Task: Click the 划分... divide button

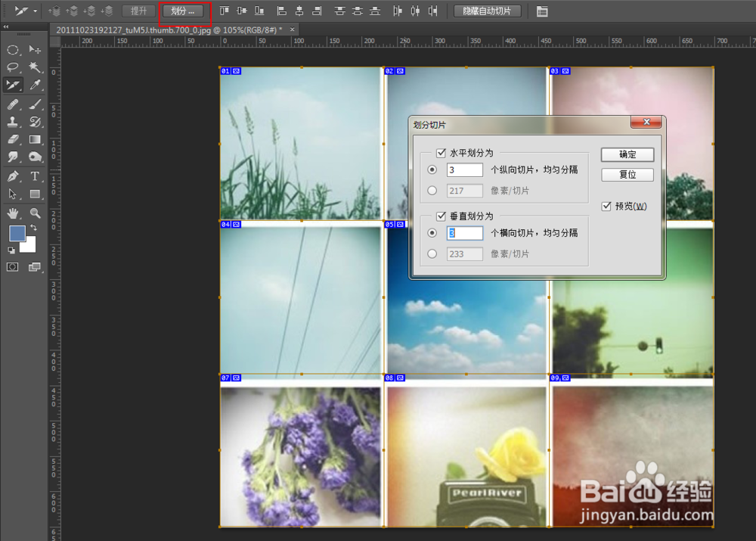Action: (183, 11)
